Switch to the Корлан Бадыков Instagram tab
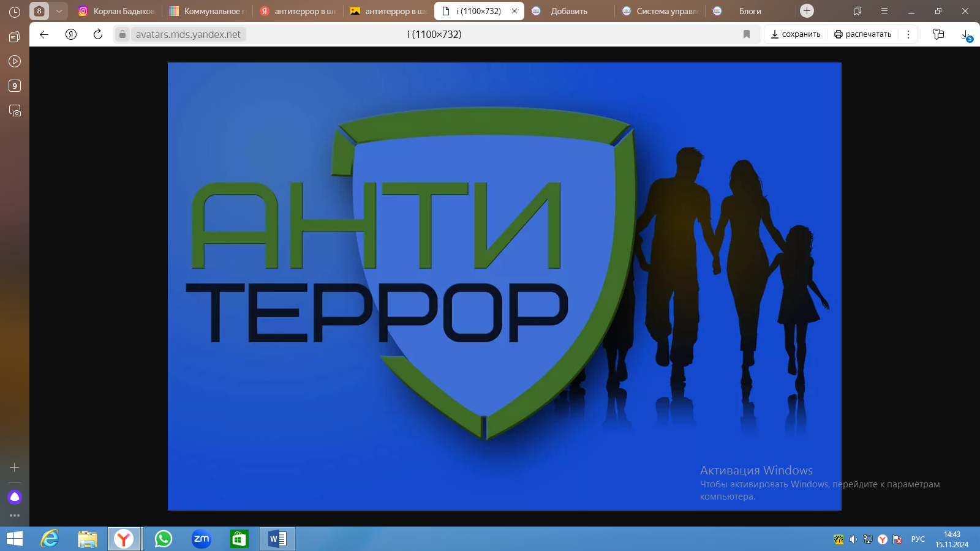 click(118, 11)
